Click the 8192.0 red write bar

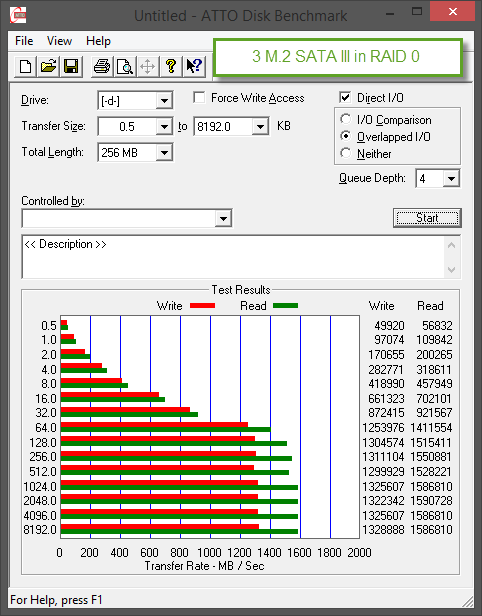pos(159,526)
